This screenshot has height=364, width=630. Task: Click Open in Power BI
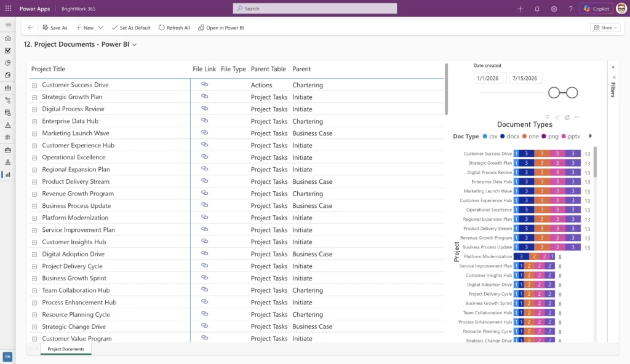[221, 28]
